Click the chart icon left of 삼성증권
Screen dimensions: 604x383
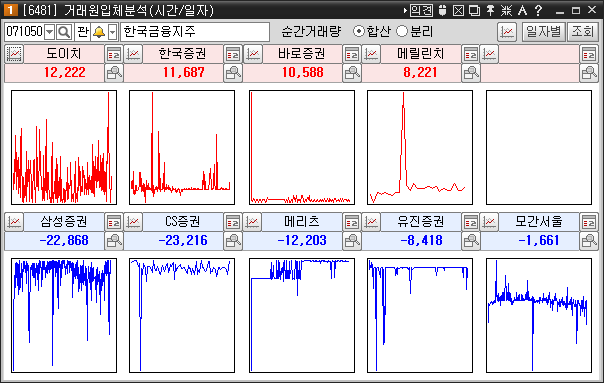click(x=14, y=222)
